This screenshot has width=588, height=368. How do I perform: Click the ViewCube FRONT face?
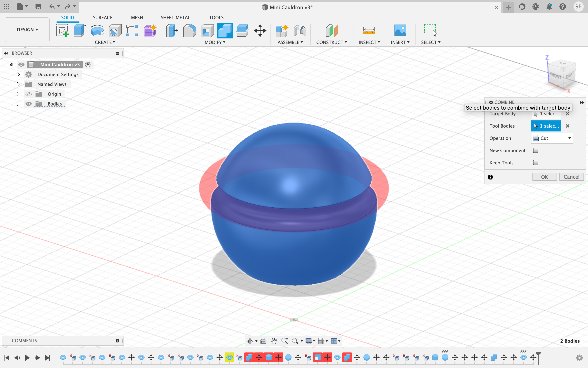coord(556,76)
